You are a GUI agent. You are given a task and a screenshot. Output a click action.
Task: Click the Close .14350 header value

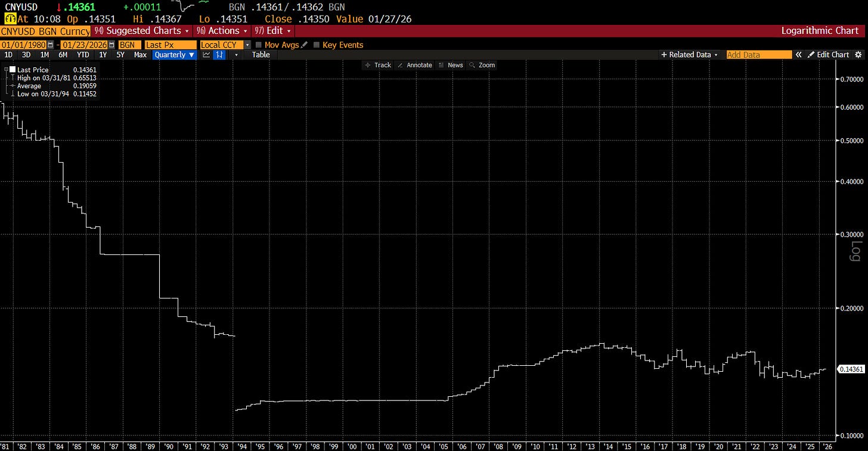coord(298,19)
